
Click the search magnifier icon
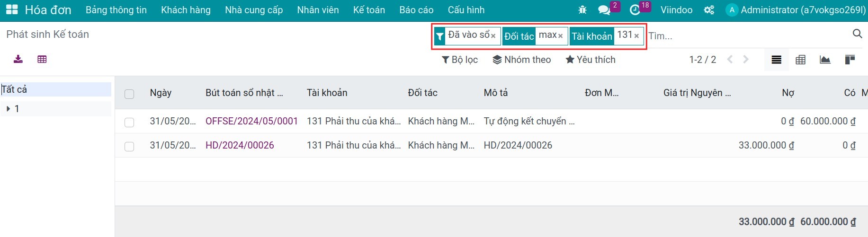857,34
